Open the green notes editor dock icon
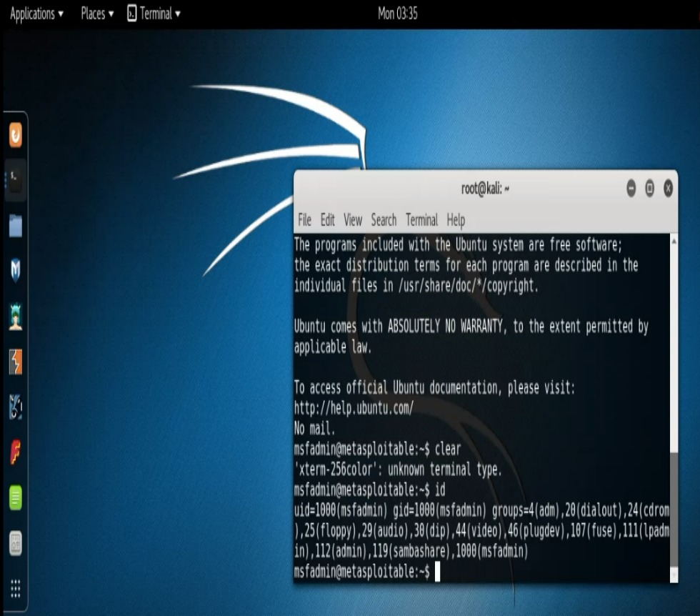 tap(16, 497)
